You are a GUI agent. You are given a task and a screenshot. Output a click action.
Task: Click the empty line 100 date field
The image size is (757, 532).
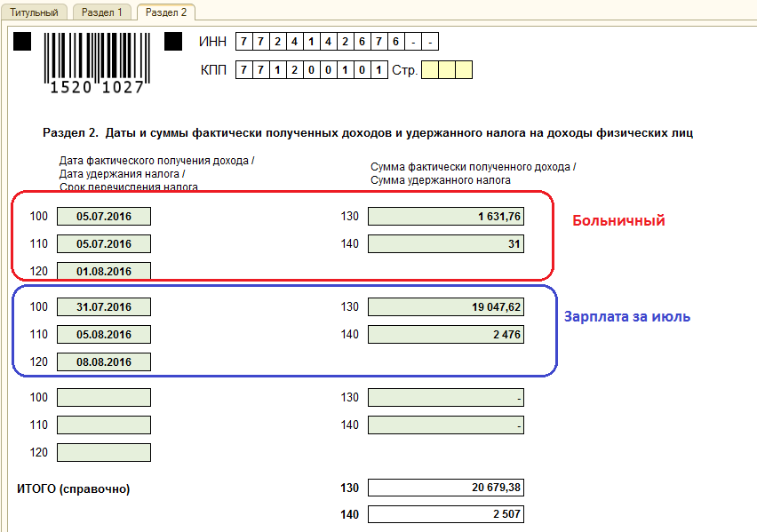pyautogui.click(x=103, y=397)
